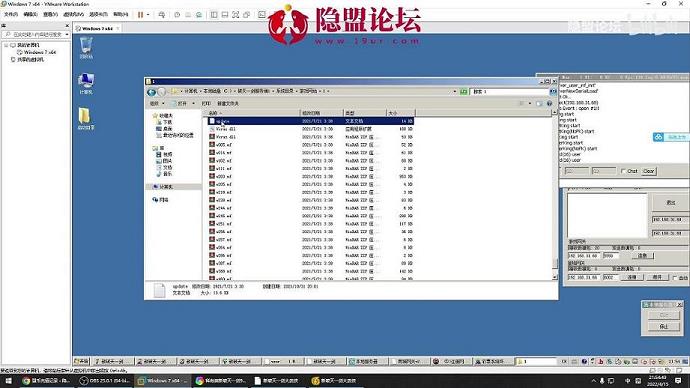This screenshot has height=388, width=690.
Task: Open the Recycle Bin desktop icon
Action: coord(86,48)
